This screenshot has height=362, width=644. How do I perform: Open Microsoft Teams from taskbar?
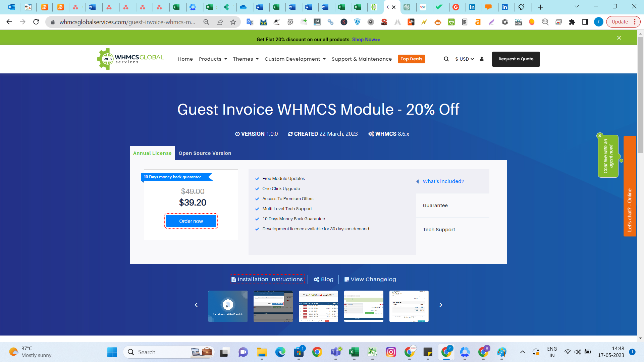pyautogui.click(x=335, y=352)
